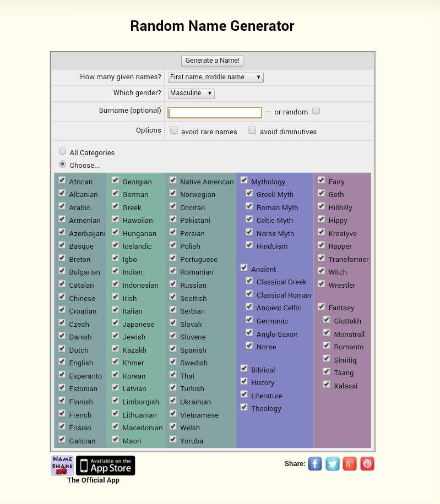The width and height of the screenshot is (440, 504).
Task: Toggle the Fantasy group checkbox
Action: [x=321, y=306]
